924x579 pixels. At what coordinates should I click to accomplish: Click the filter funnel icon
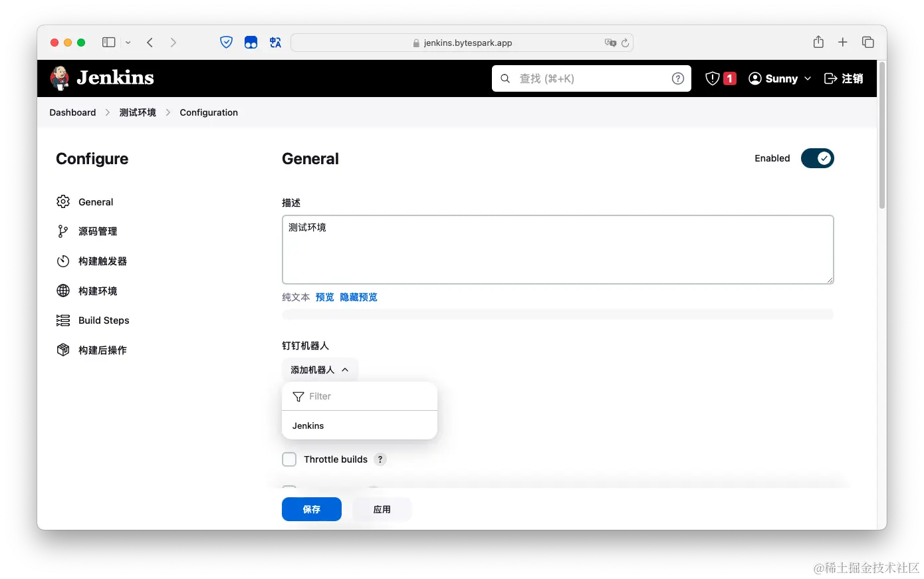pyautogui.click(x=298, y=397)
